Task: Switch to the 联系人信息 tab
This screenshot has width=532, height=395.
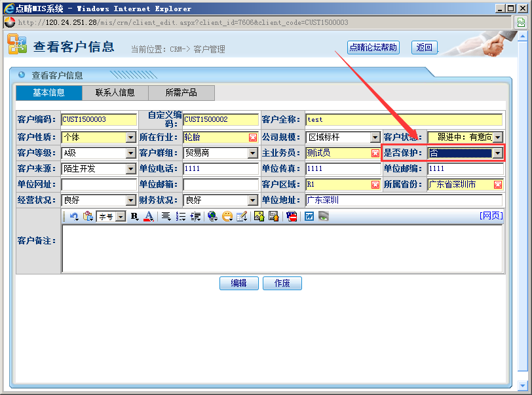Action: (115, 93)
